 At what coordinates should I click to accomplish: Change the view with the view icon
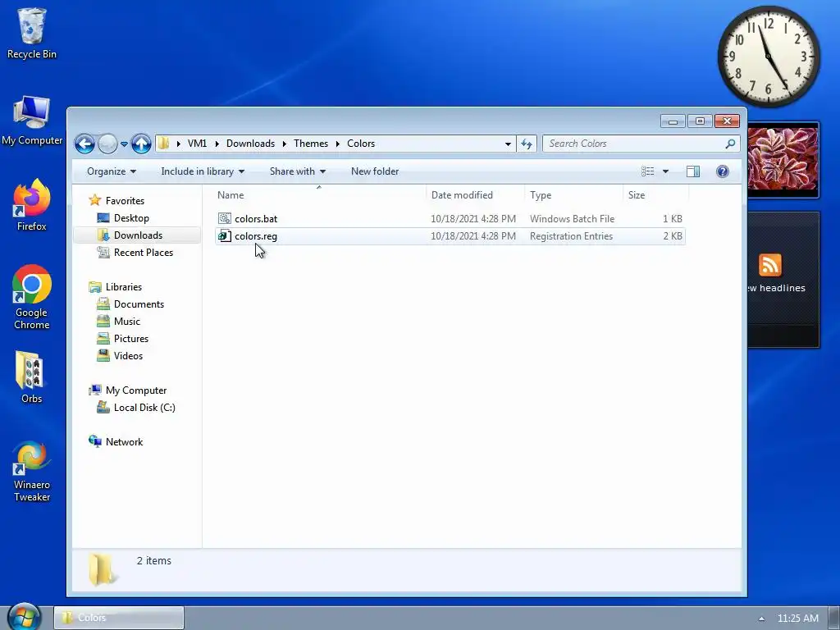[648, 171]
